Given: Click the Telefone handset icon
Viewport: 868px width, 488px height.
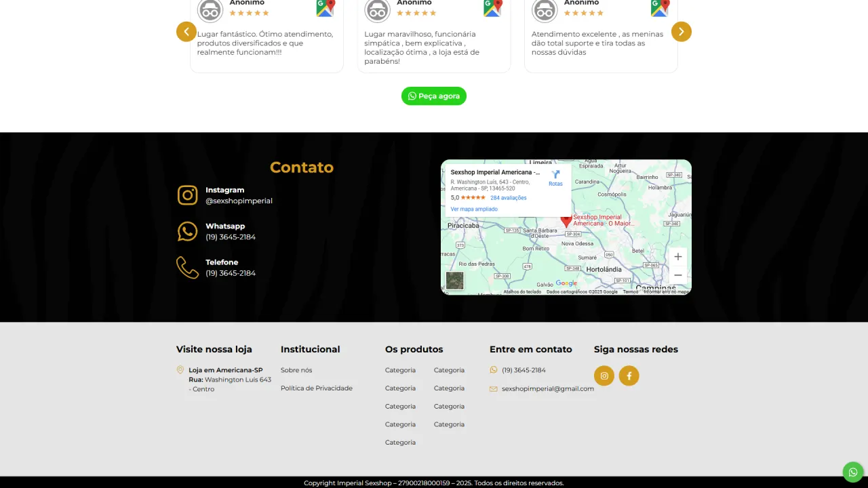Looking at the screenshot, I should [188, 267].
